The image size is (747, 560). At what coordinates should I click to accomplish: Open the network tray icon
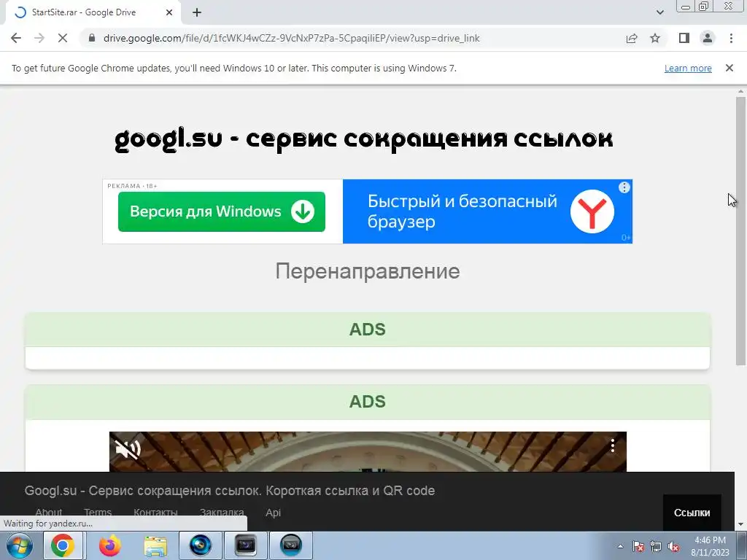[656, 547]
